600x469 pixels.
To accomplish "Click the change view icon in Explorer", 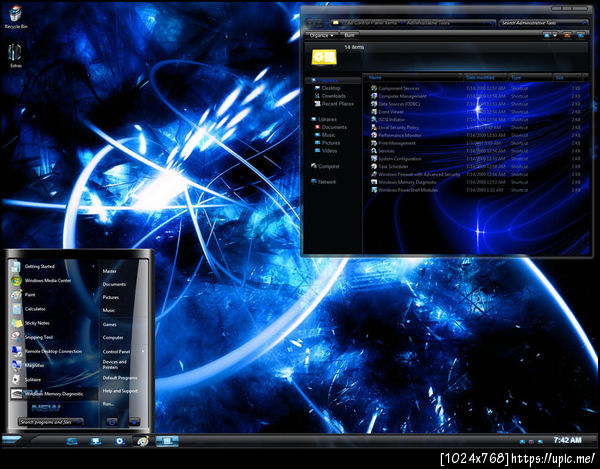I will pos(547,35).
